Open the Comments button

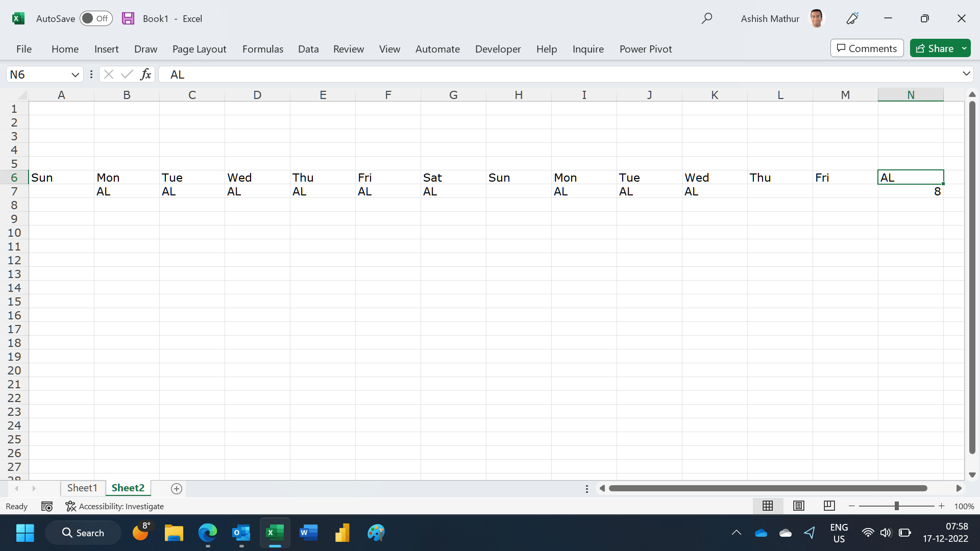tap(867, 48)
